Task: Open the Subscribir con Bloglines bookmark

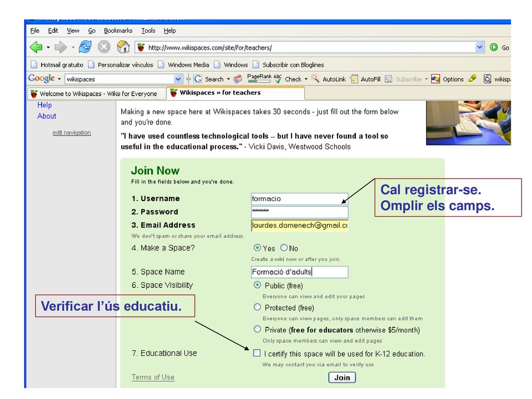Action: pos(288,64)
